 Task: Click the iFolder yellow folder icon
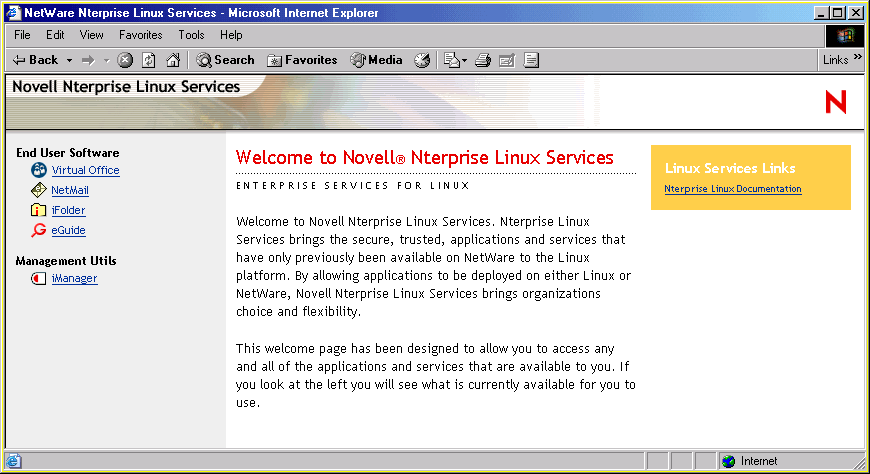(38, 210)
